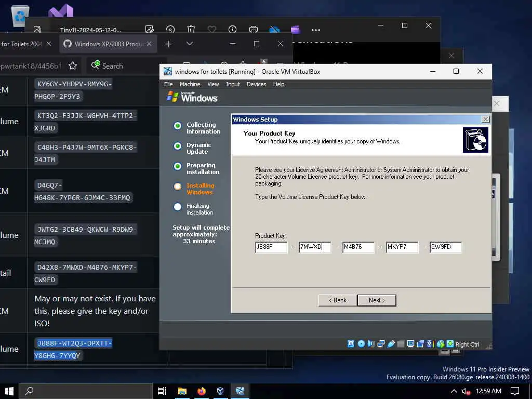Click mouse integration icon in VirtualBox status bar
The width and height of the screenshot is (532, 399).
point(441,344)
